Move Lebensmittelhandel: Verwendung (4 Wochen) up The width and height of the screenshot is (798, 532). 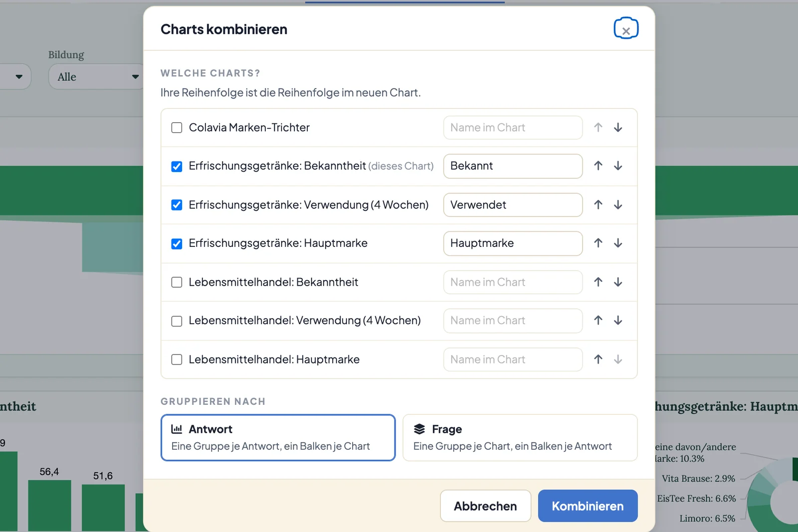pos(598,321)
